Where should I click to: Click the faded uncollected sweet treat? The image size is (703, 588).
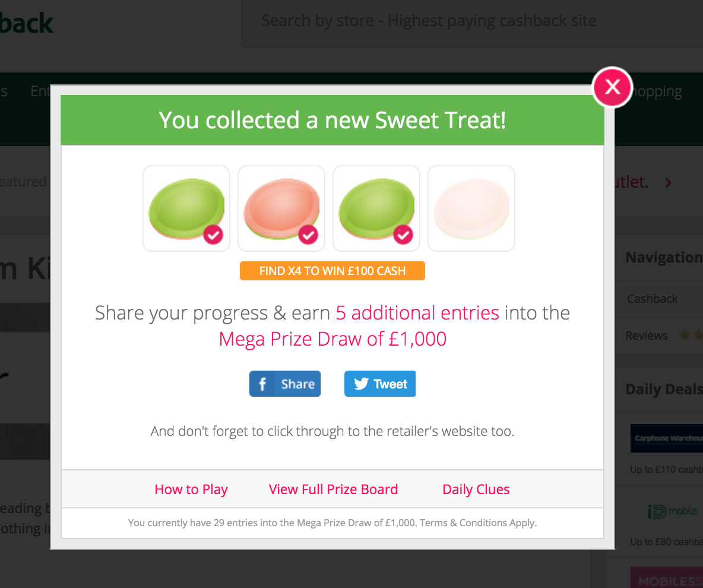[x=471, y=208]
